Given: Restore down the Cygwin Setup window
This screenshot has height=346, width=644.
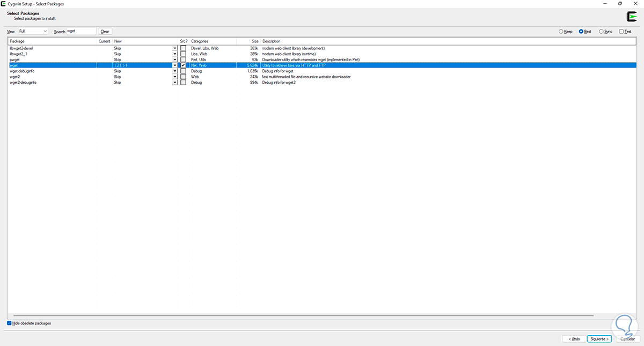Looking at the screenshot, I should click(620, 4).
